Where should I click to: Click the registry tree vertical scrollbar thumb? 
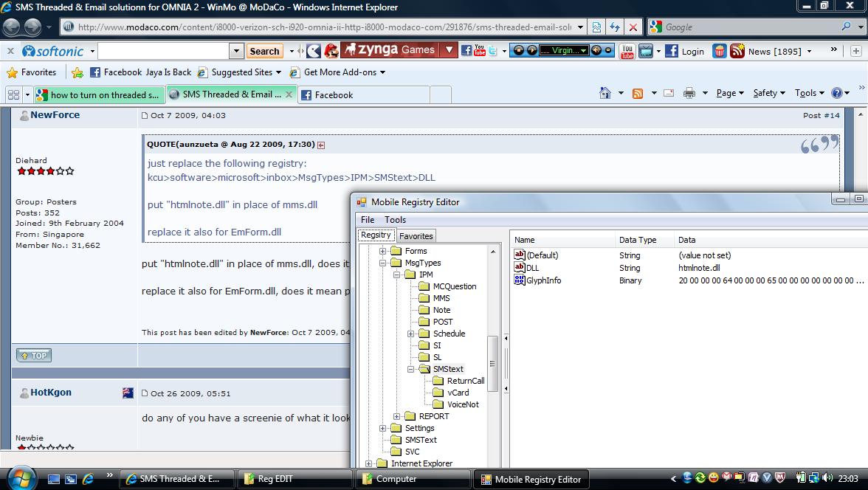coord(493,362)
